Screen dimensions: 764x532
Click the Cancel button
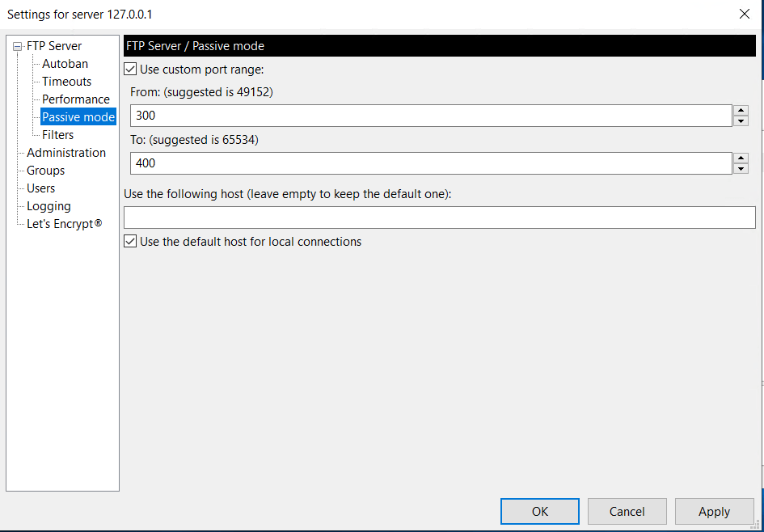pyautogui.click(x=627, y=511)
